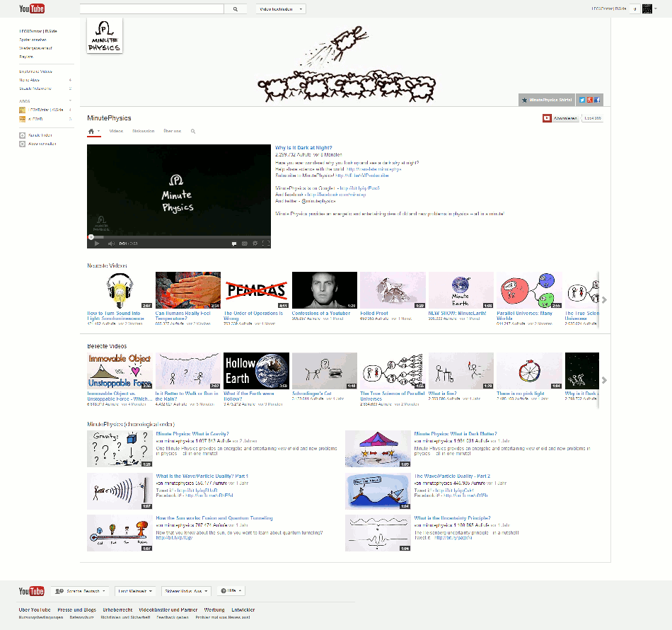Click the notification counter box in header
Screen dimensions: 672x630
coord(635,8)
